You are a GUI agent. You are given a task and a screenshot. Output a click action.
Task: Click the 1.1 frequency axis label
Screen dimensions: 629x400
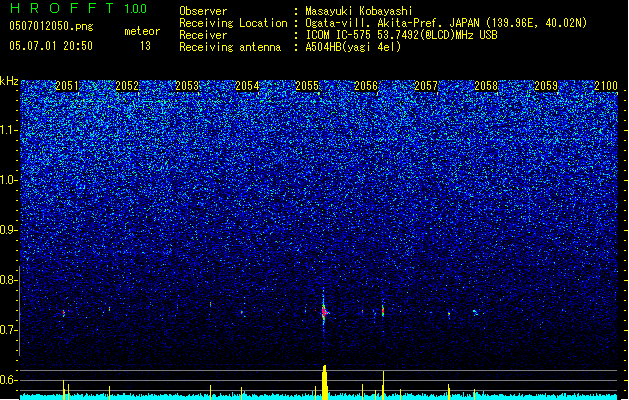(8, 130)
